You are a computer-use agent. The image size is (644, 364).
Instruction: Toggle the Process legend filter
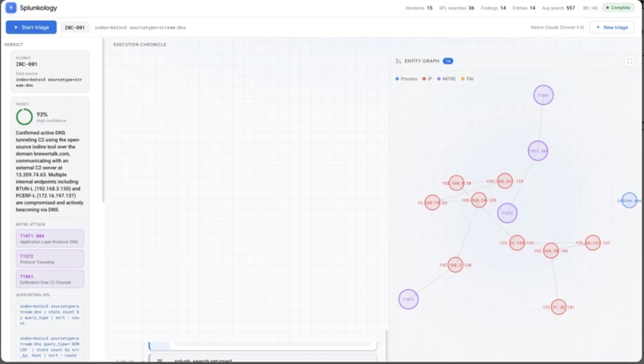(x=406, y=79)
